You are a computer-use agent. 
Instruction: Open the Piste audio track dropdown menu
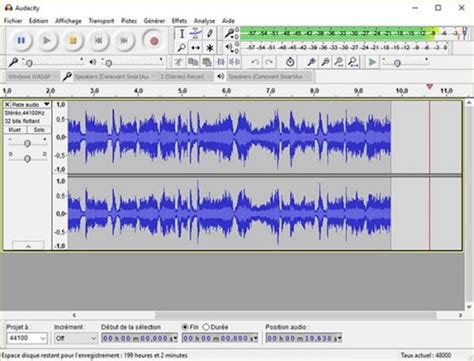31,105
